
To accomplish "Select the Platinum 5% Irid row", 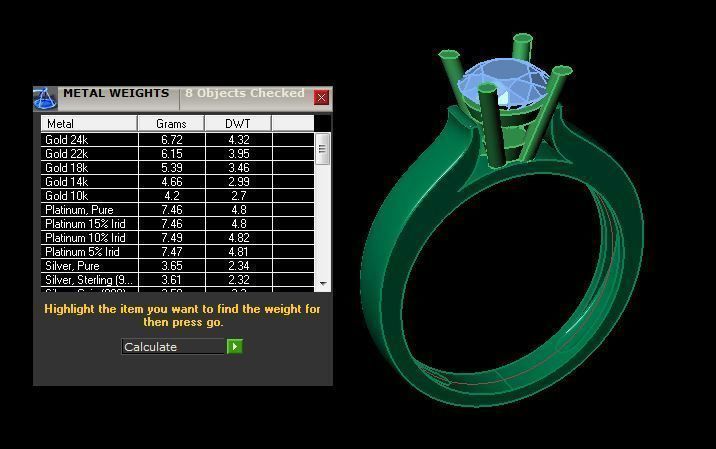I will coord(178,252).
